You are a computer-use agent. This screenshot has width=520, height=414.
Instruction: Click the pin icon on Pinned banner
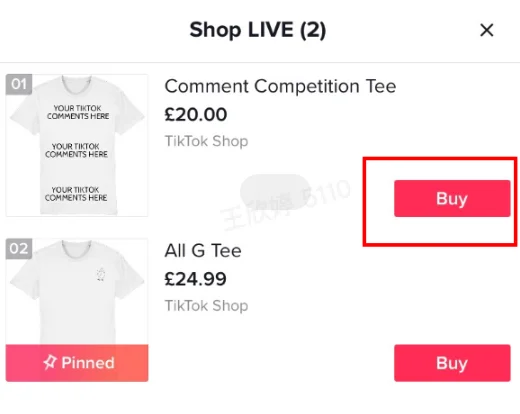pos(50,362)
